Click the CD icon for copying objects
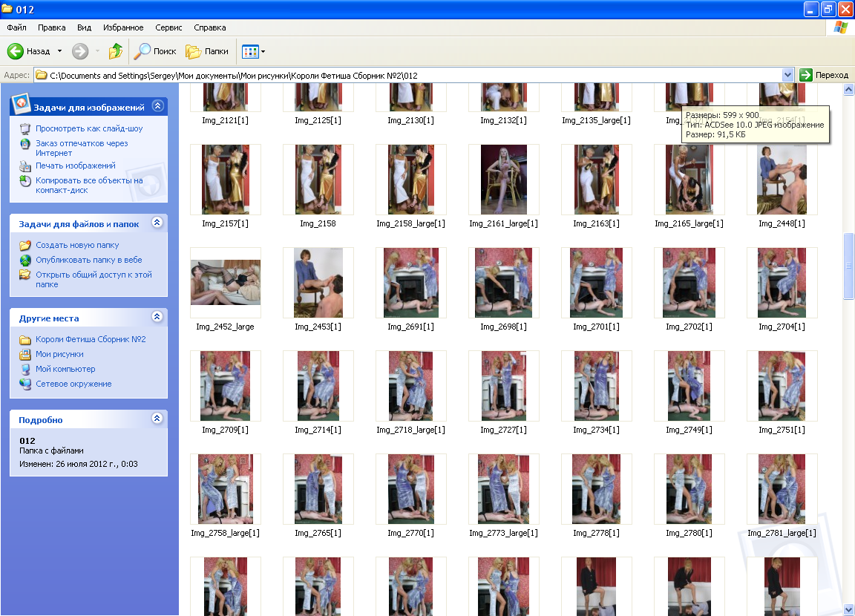The height and width of the screenshot is (616, 855). (x=25, y=181)
